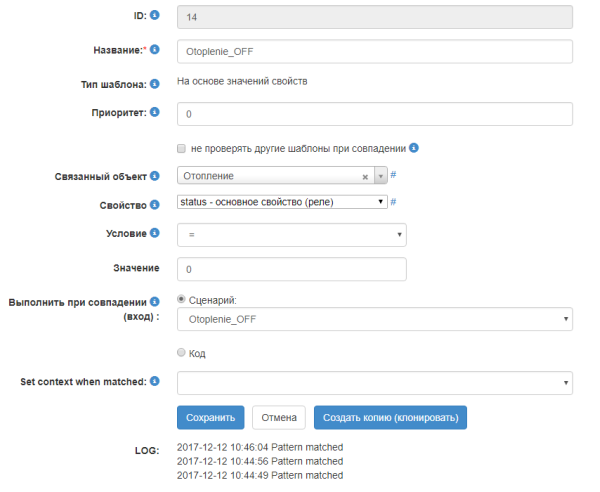Select the Сценарий radio button

pos(181,299)
